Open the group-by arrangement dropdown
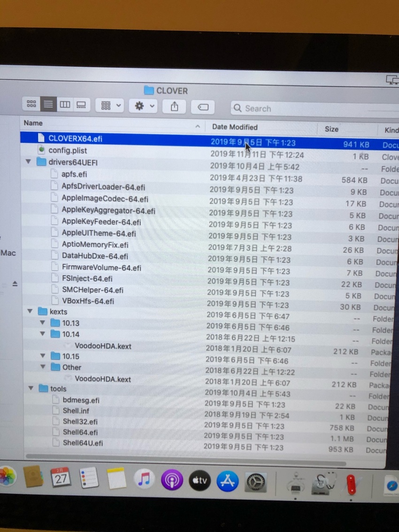 [x=109, y=106]
